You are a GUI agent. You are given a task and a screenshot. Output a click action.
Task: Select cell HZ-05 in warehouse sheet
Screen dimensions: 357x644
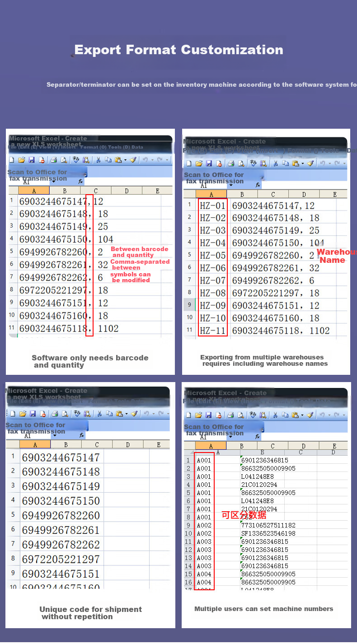click(212, 256)
